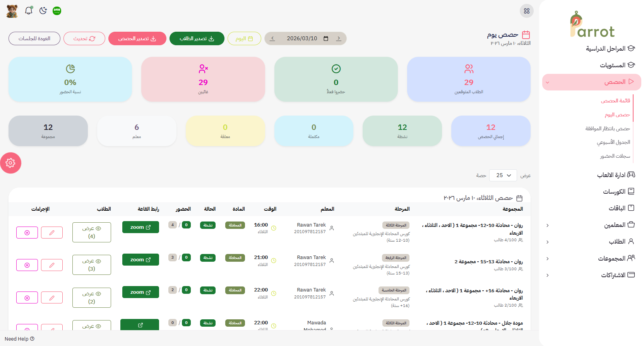Open the user avatar profile

(12, 11)
